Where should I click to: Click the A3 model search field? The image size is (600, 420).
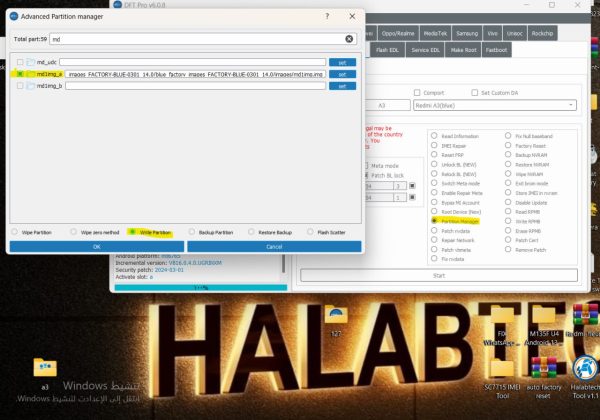click(x=387, y=105)
